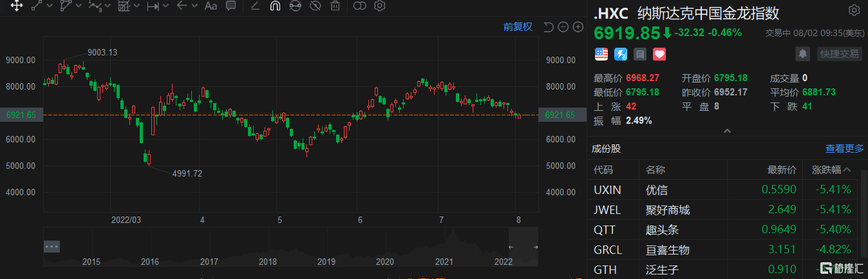Screen dimensions: 868x279
Task: Select the trend line drawing tool
Action: [37, 6]
